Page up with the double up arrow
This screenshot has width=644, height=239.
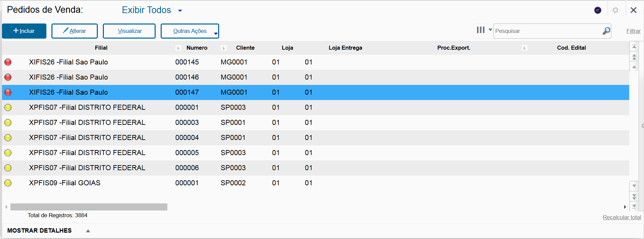[x=634, y=57]
